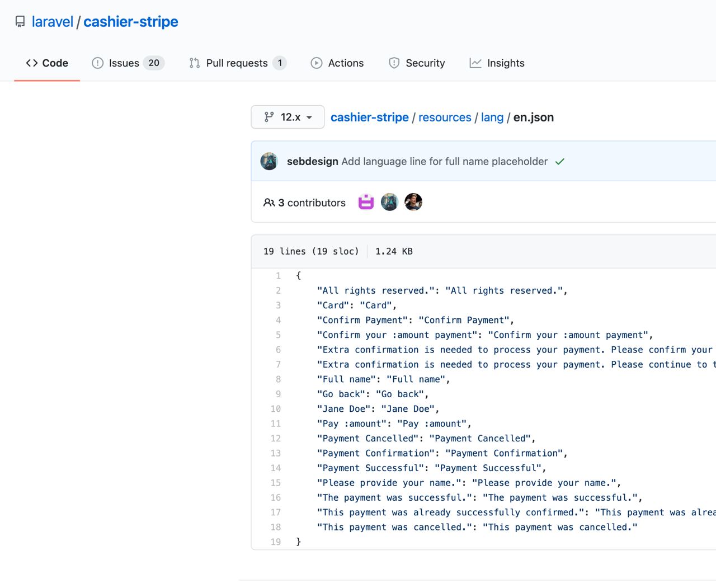This screenshot has width=716, height=588.
Task: Click the "Payment Cancelled" code line
Action: point(426,439)
